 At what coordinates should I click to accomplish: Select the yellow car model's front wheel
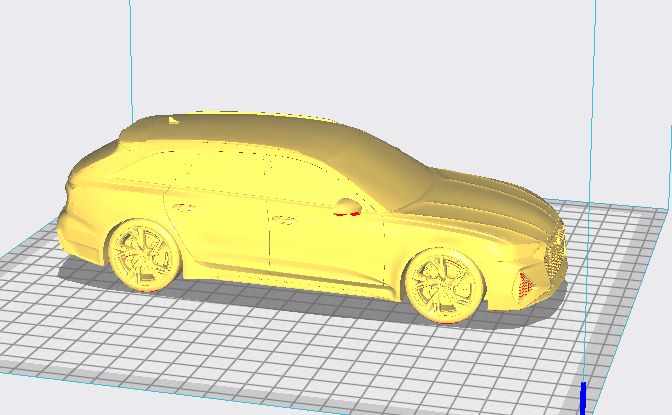coord(444,286)
